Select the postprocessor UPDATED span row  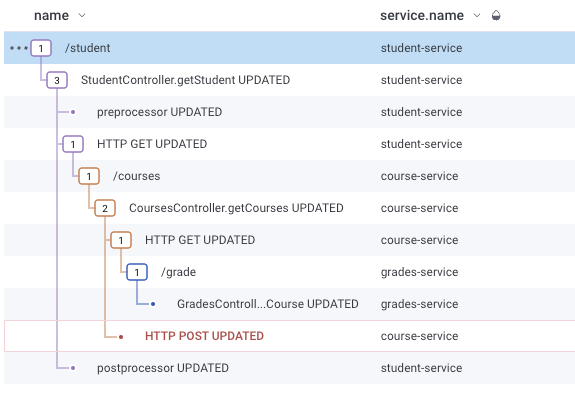[x=289, y=368]
